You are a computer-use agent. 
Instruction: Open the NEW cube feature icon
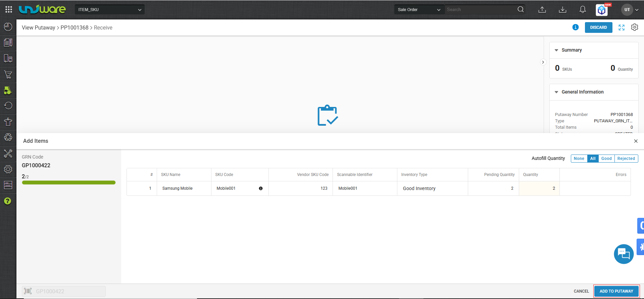tap(602, 10)
